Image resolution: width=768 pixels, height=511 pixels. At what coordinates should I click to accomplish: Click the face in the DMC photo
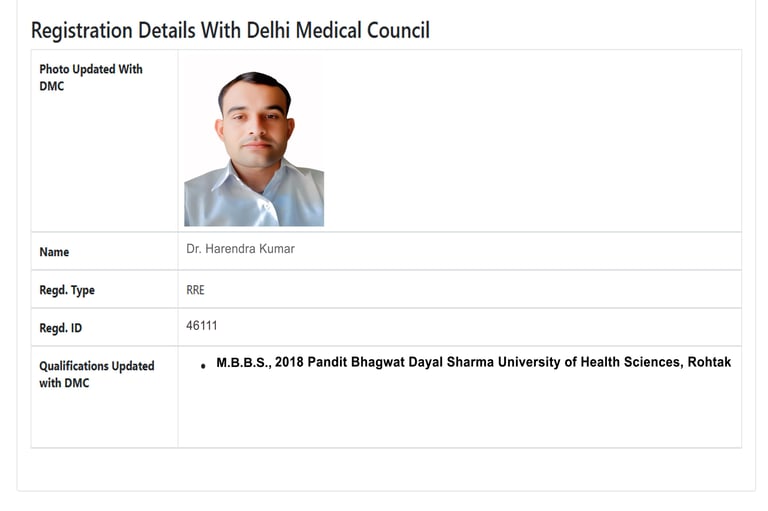coord(256,128)
